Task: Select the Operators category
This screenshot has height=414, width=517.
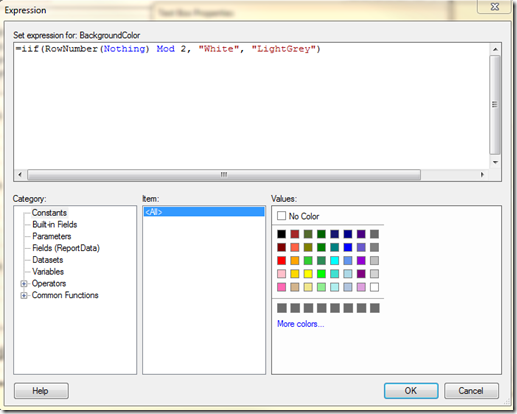Action: point(49,283)
